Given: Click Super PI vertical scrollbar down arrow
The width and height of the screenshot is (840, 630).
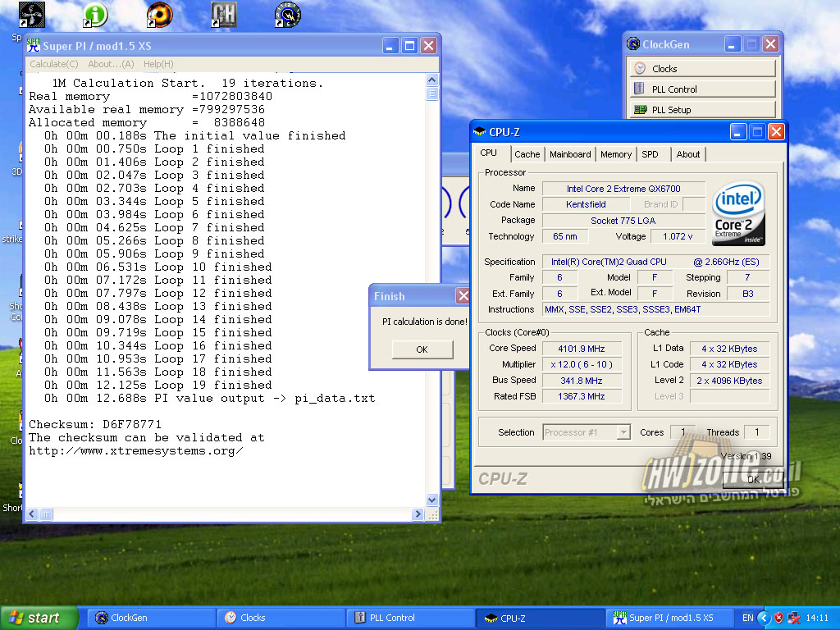Looking at the screenshot, I should tap(431, 500).
